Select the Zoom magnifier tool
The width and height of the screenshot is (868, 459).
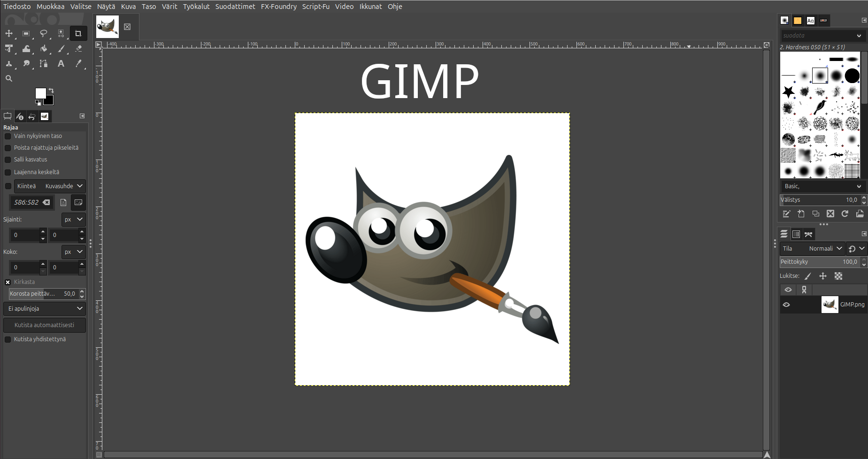(x=9, y=78)
